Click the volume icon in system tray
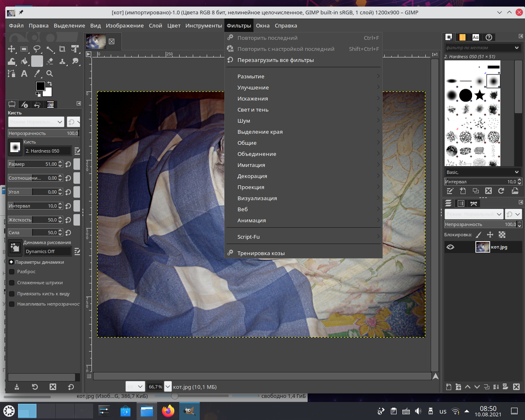Image resolution: width=525 pixels, height=420 pixels. [x=418, y=411]
